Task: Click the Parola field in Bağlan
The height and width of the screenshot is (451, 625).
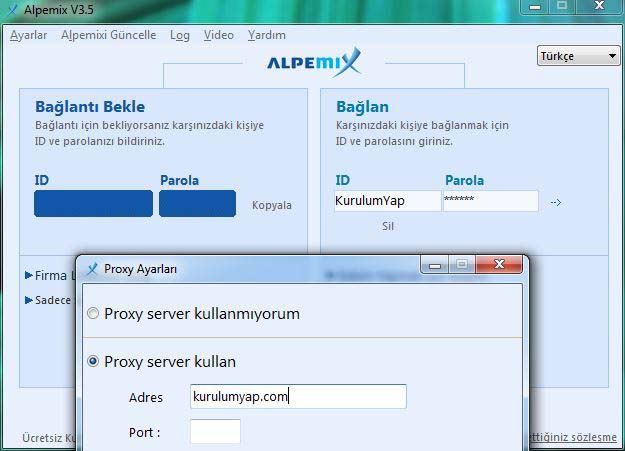Action: 490,201
